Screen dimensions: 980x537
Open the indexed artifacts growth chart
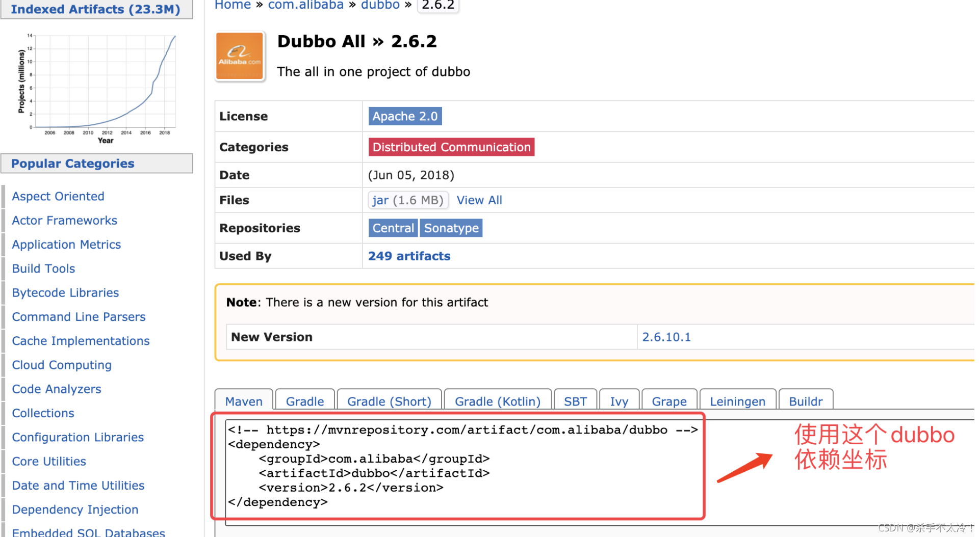click(x=97, y=88)
